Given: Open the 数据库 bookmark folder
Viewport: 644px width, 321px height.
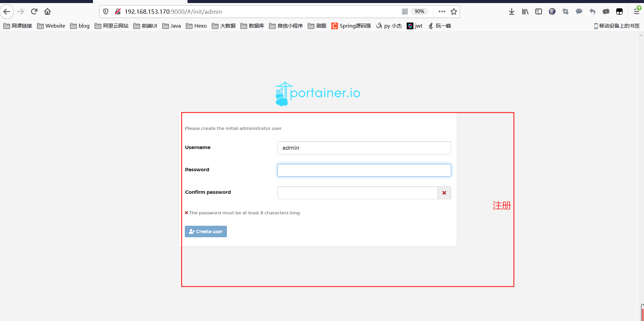Looking at the screenshot, I should (x=252, y=26).
